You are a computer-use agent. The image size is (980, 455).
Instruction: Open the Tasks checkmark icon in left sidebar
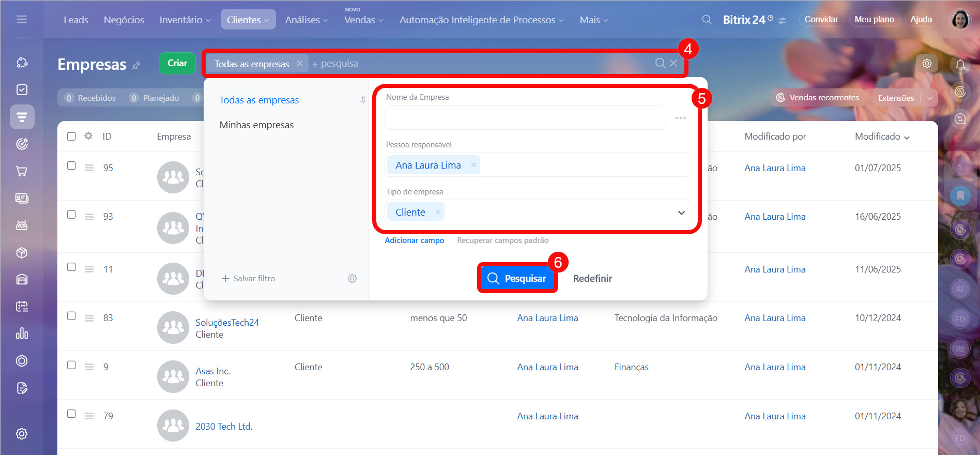[22, 90]
